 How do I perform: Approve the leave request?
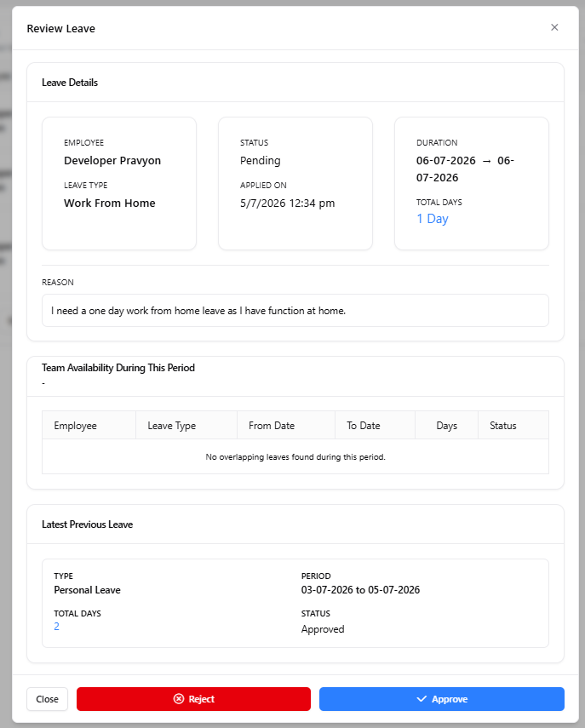(442, 699)
